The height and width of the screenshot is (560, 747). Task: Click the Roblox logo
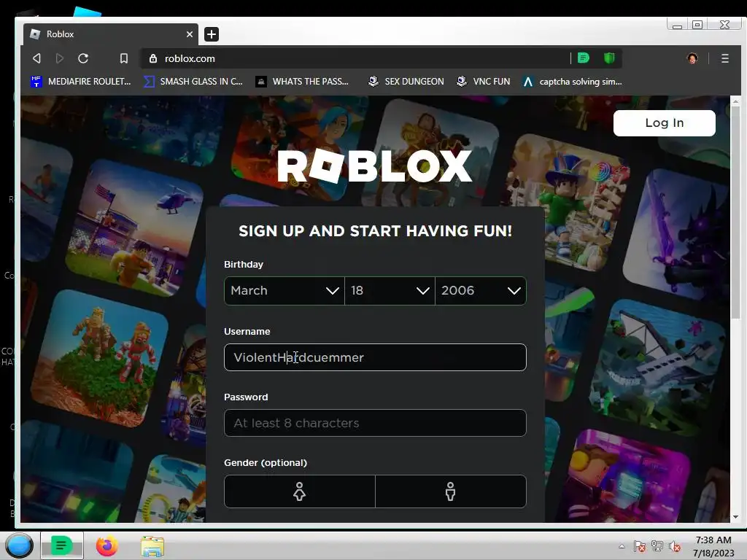pos(375,166)
